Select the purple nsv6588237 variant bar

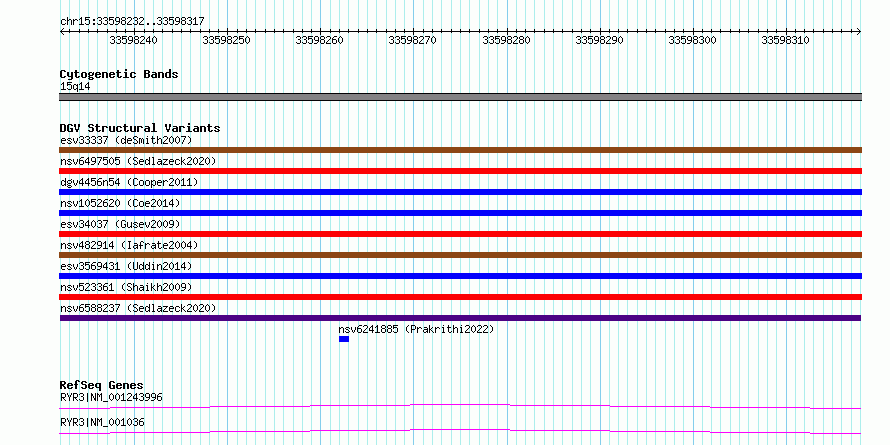coord(460,318)
